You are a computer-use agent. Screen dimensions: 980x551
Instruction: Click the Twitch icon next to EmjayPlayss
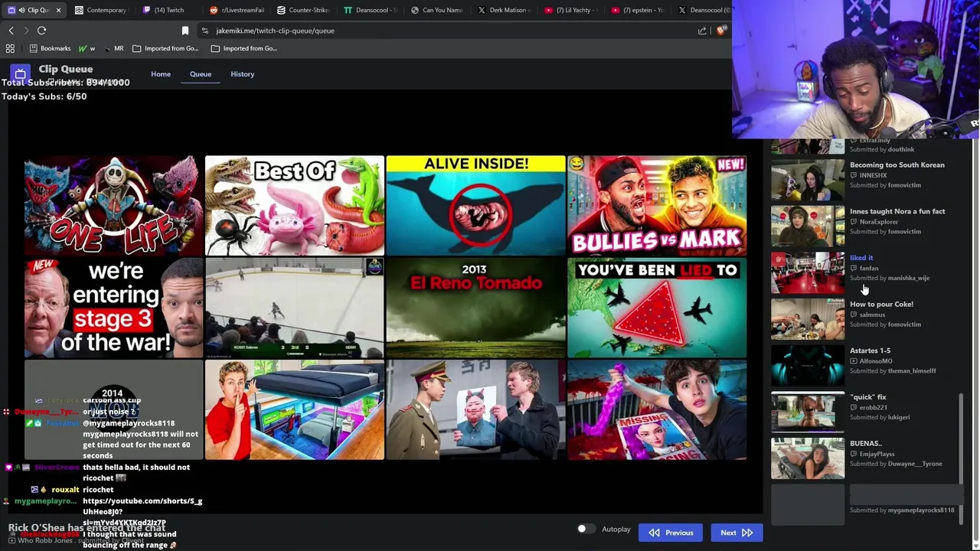coord(854,454)
